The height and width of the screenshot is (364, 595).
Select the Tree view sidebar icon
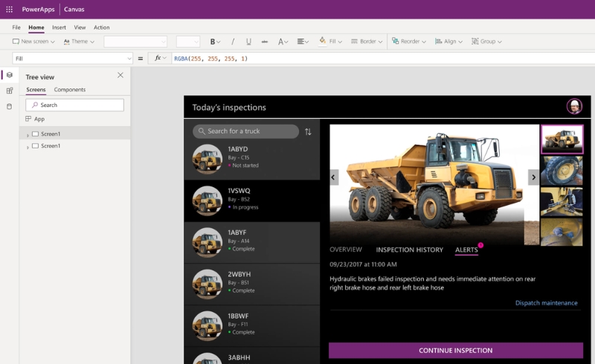coord(10,75)
